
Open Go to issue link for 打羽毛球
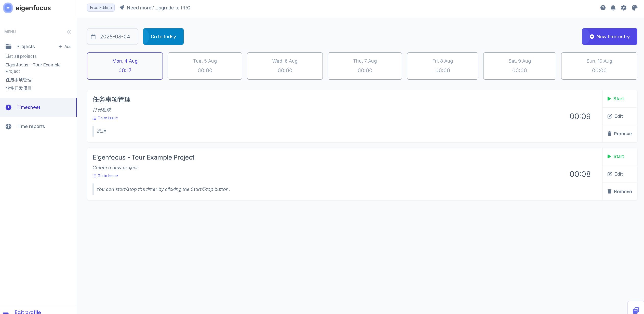105,118
